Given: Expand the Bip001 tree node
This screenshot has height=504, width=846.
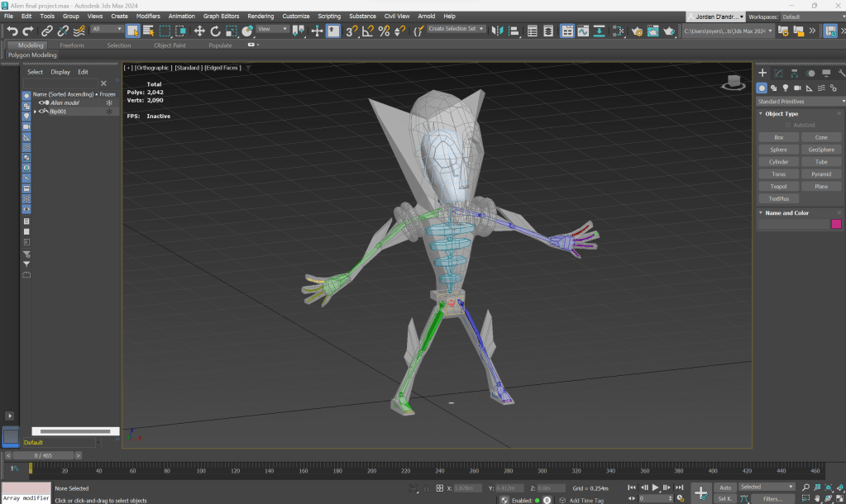Looking at the screenshot, I should coord(35,111).
